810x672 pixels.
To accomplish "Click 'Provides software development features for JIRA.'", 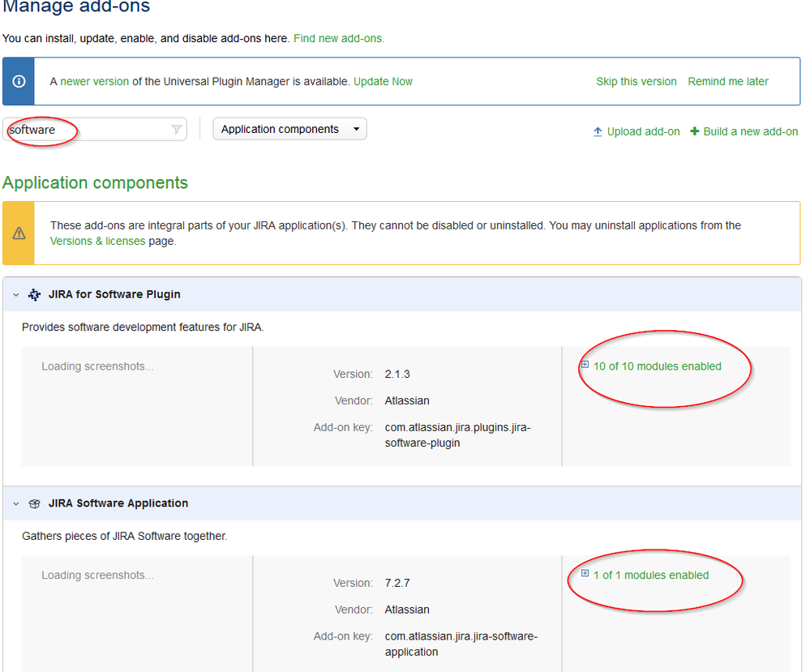I will coord(143,327).
